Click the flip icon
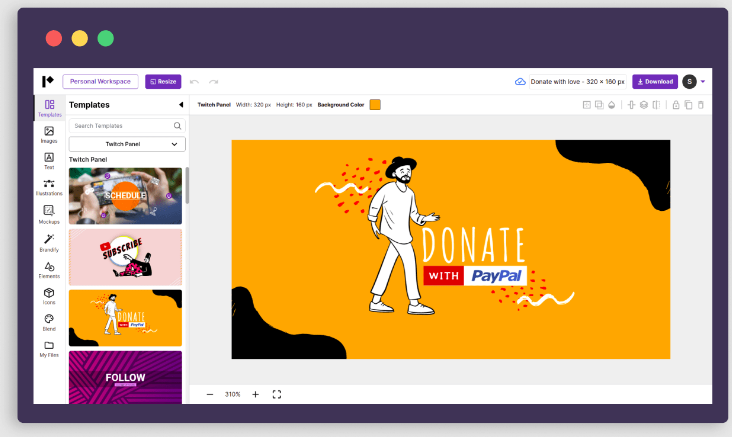The width and height of the screenshot is (732, 437). [x=656, y=105]
